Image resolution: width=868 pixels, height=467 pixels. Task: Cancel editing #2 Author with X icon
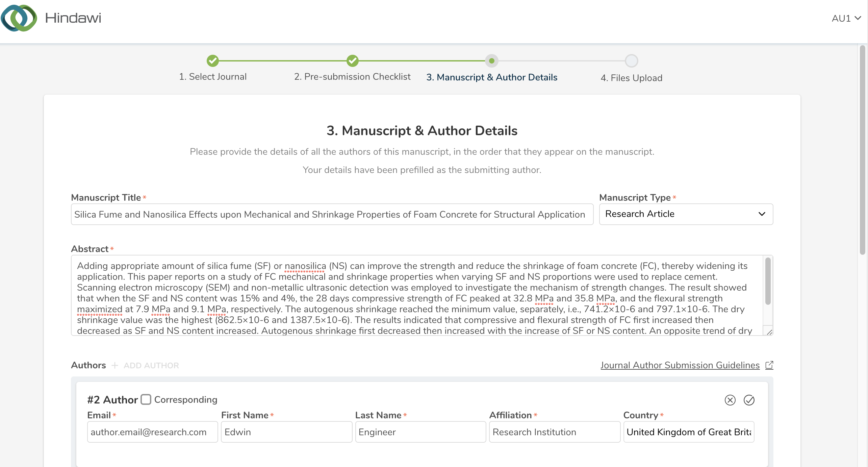pyautogui.click(x=730, y=400)
